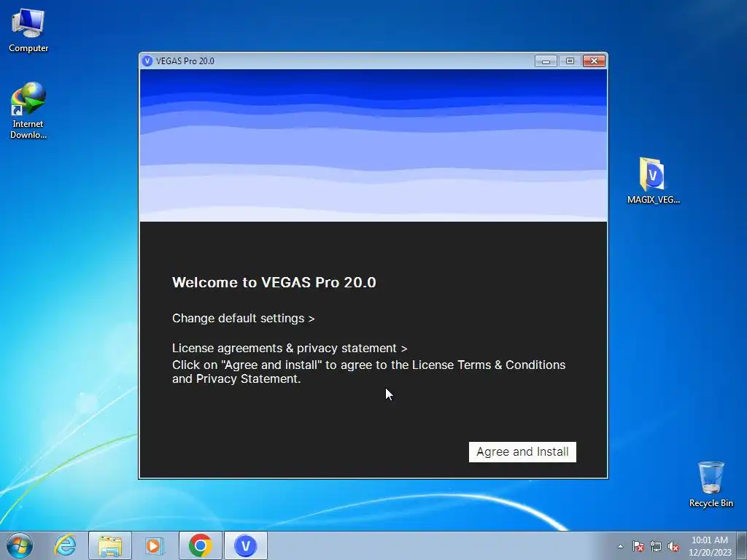Select the Recycle Bin icon

[x=711, y=484]
